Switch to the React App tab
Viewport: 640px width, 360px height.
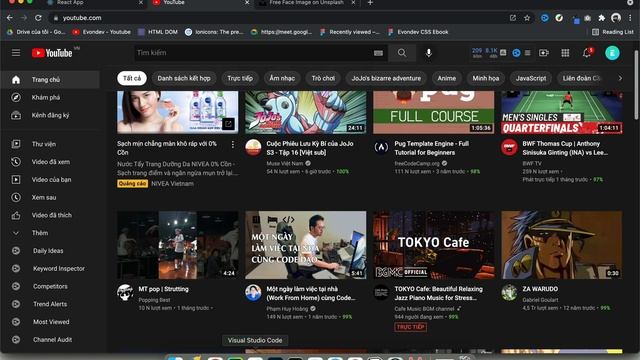pyautogui.click(x=96, y=3)
